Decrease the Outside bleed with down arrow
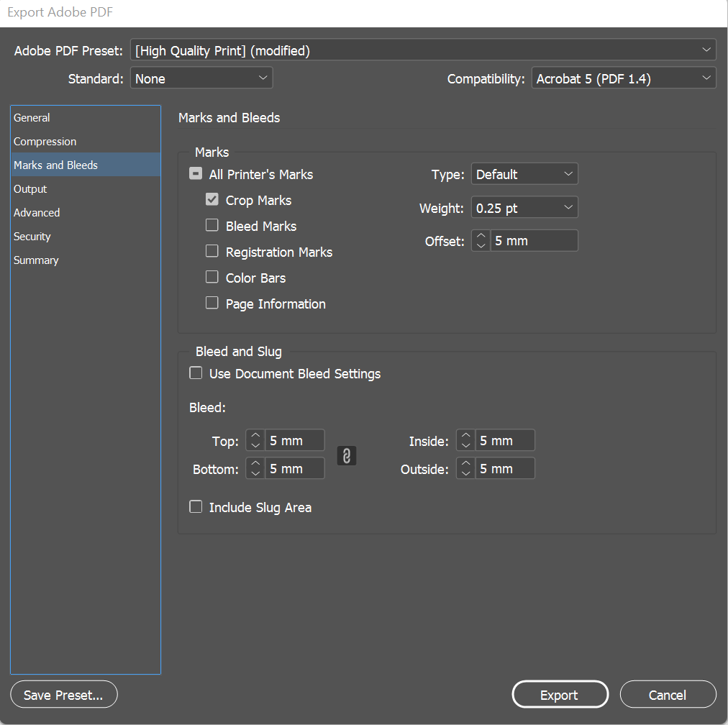Screen dimensions: 728x725 (466, 473)
